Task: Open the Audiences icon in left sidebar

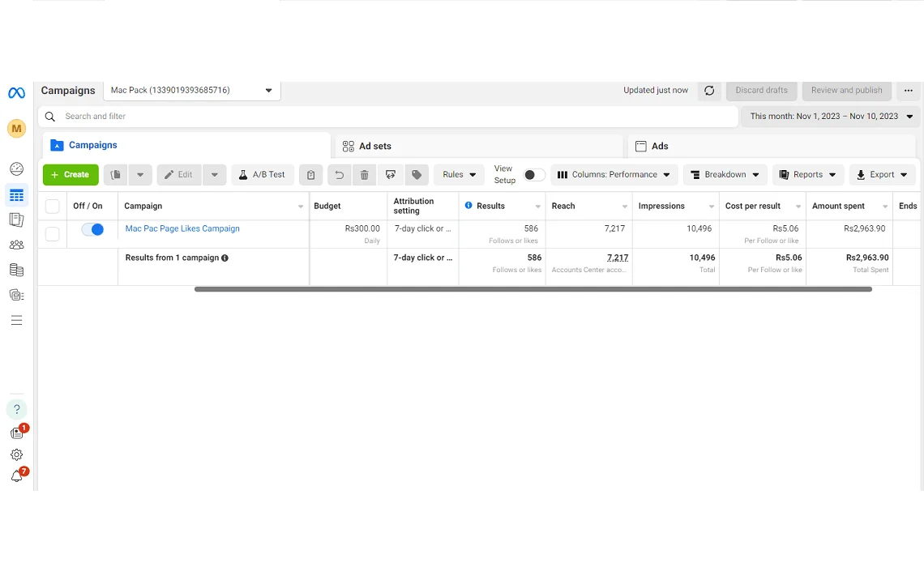Action: [16, 245]
